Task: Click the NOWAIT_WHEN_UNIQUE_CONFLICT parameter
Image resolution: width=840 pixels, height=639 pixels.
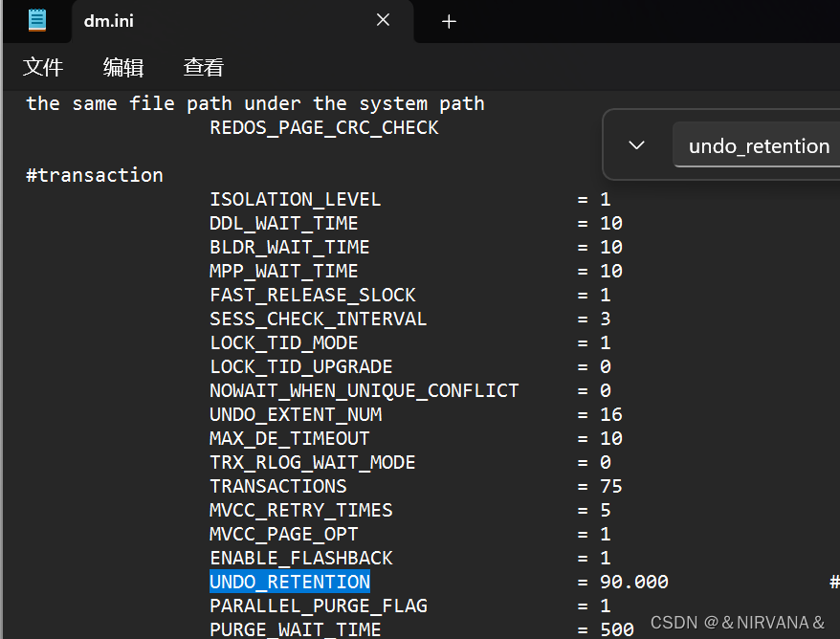Action: click(365, 391)
